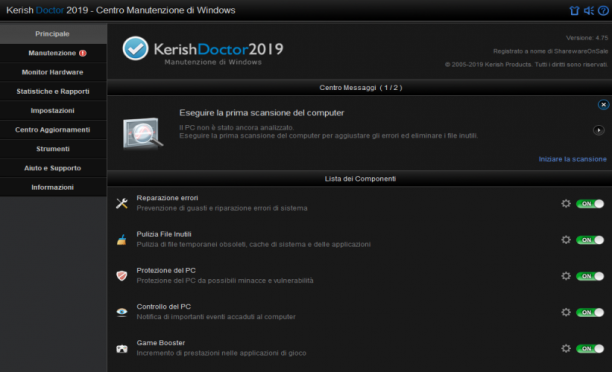Viewport: 612px width, 372px height.
Task: Open the Manutenzione section
Action: (x=53, y=53)
